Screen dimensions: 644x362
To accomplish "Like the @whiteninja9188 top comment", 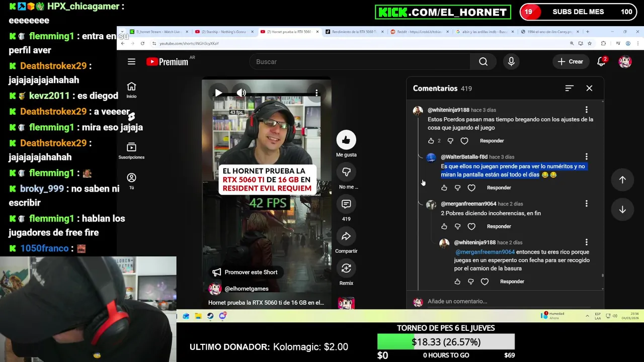I will tap(431, 141).
